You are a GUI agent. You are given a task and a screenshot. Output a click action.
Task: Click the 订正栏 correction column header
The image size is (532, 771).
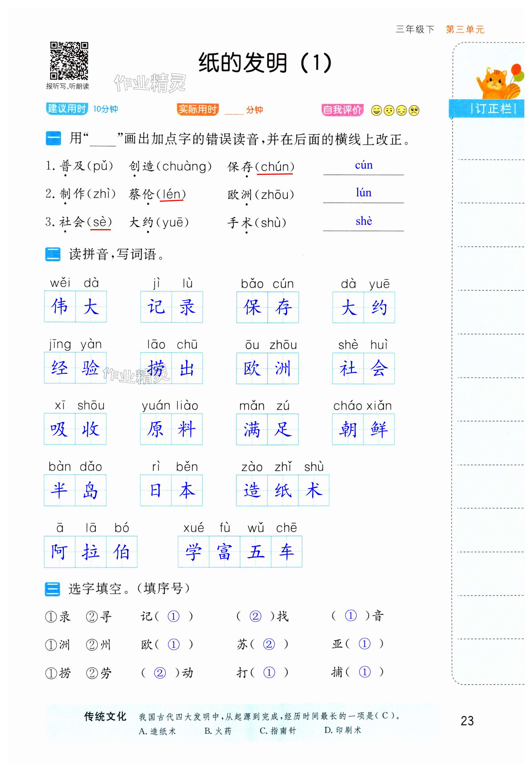click(x=494, y=109)
